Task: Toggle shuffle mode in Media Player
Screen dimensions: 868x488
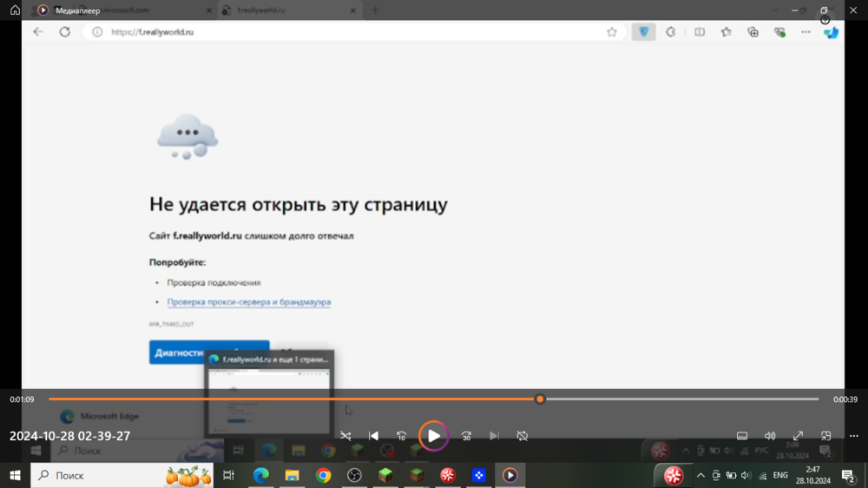Action: coord(345,436)
